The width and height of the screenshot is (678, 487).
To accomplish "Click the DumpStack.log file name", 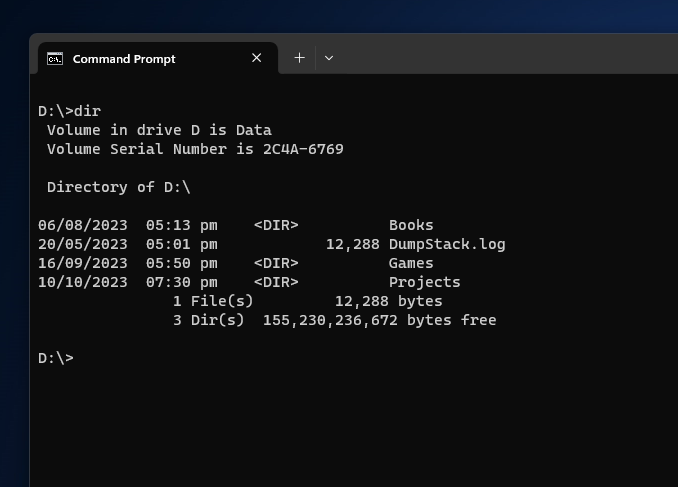I will (x=447, y=244).
